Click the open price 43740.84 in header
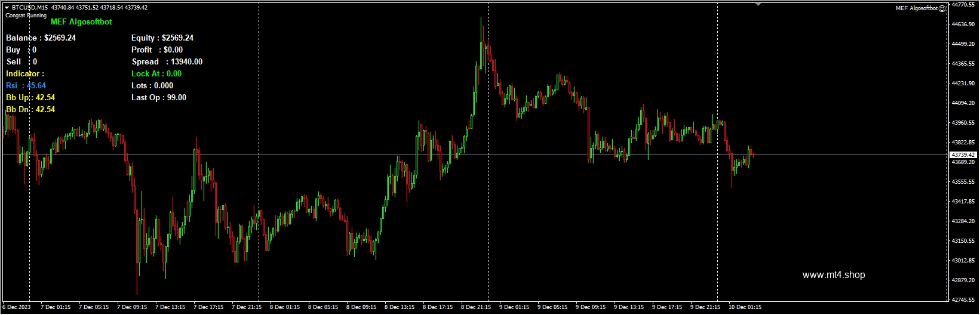The width and height of the screenshot is (980, 315). coord(63,8)
